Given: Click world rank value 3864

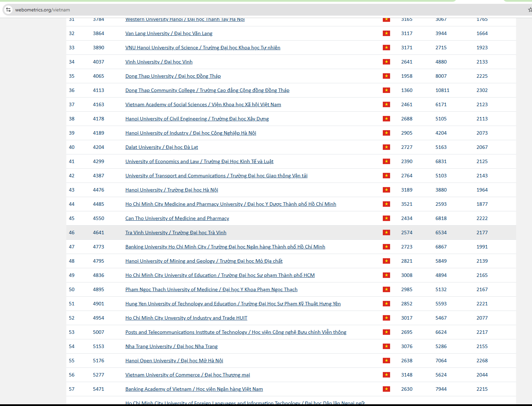Looking at the screenshot, I should (99, 33).
